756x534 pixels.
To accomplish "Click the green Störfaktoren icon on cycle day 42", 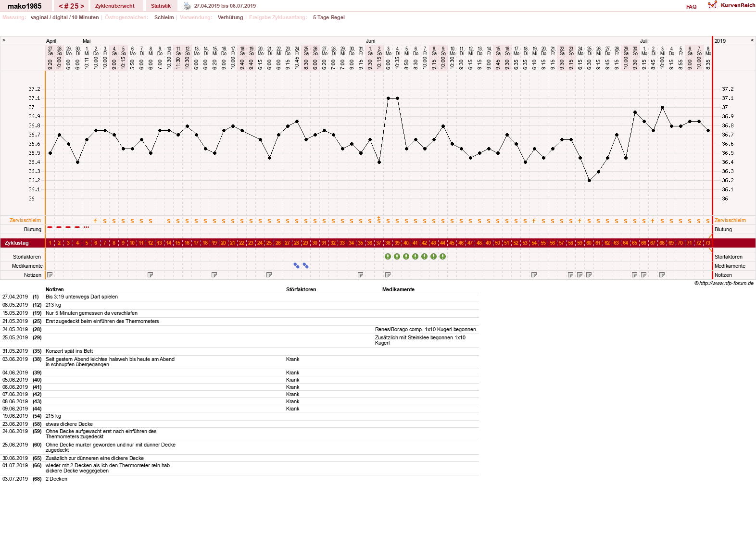I will click(x=425, y=257).
